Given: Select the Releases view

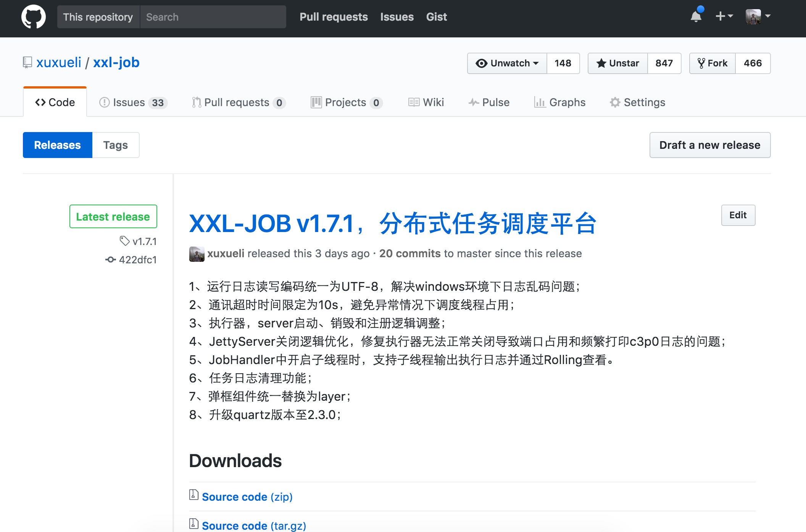Looking at the screenshot, I should click(x=58, y=145).
